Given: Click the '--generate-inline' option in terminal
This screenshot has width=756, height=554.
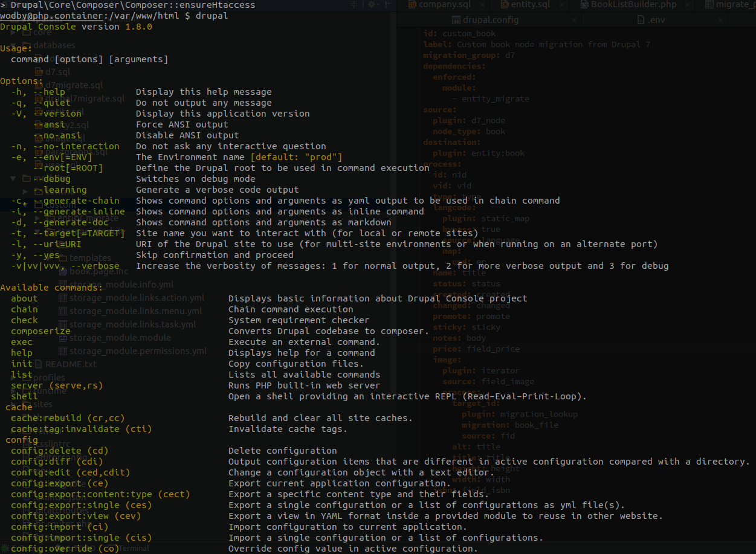Looking at the screenshot, I should [x=79, y=211].
